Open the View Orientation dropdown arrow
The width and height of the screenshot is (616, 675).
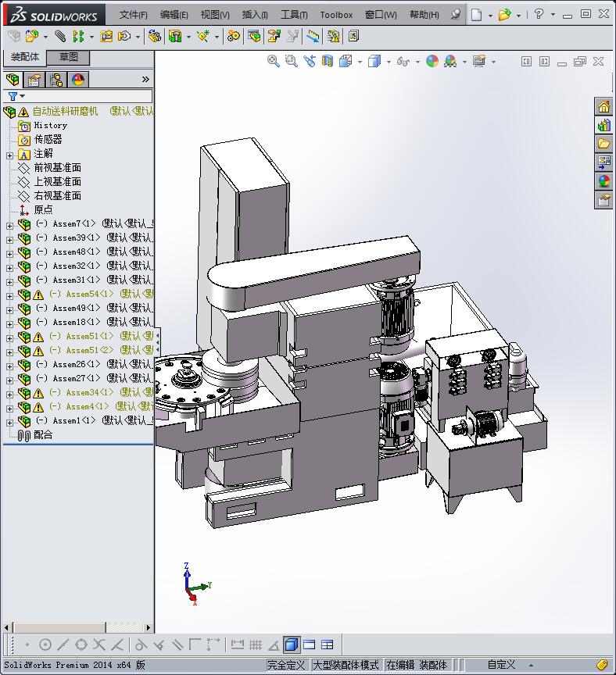pyautogui.click(x=360, y=62)
